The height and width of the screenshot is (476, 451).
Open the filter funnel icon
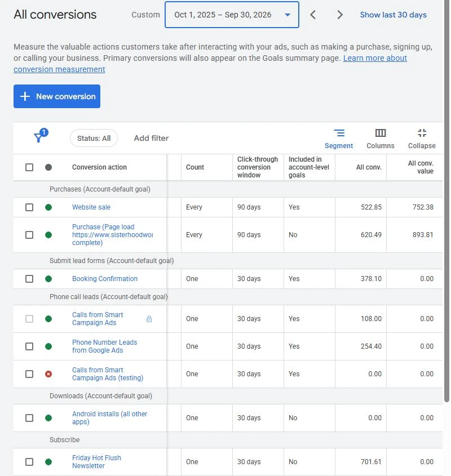[x=41, y=136]
